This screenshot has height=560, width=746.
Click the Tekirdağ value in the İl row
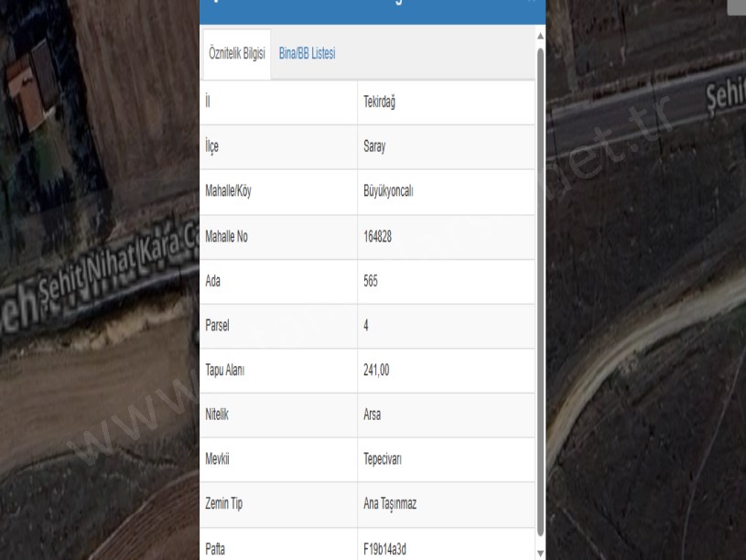tap(380, 102)
